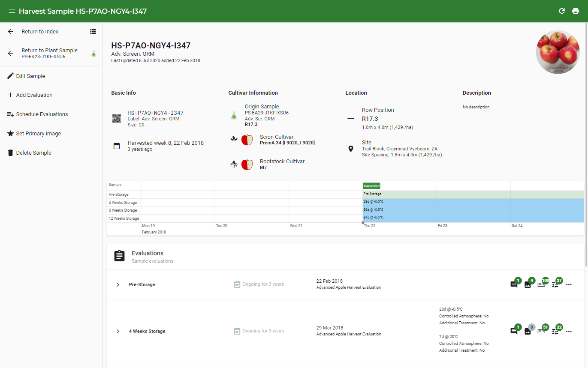
Task: Click the scion sprout icon
Action: [234, 140]
